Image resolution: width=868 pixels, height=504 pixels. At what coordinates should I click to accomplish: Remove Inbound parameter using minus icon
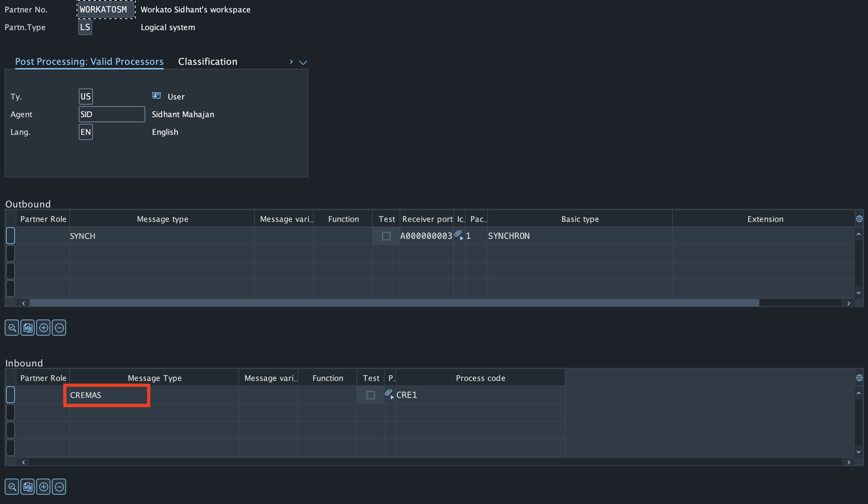click(x=59, y=486)
